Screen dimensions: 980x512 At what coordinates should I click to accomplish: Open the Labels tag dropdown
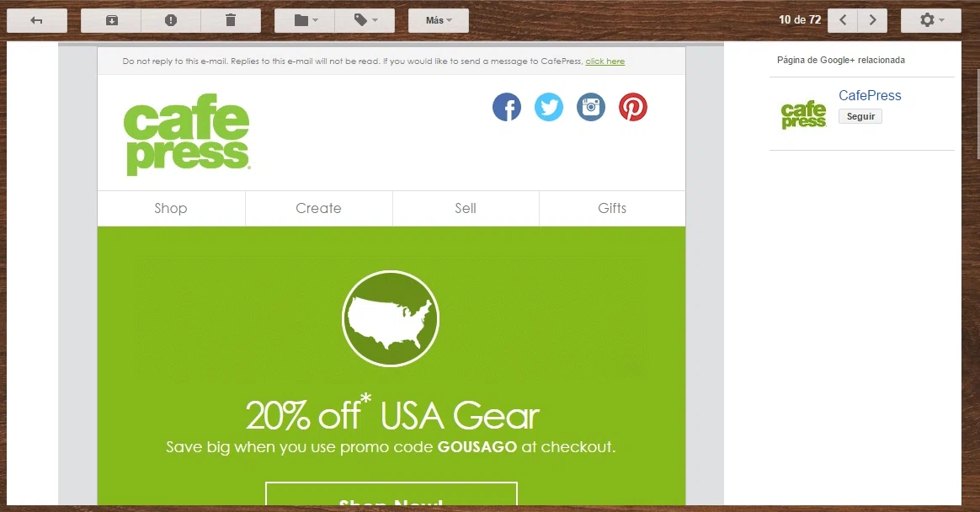pyautogui.click(x=365, y=20)
